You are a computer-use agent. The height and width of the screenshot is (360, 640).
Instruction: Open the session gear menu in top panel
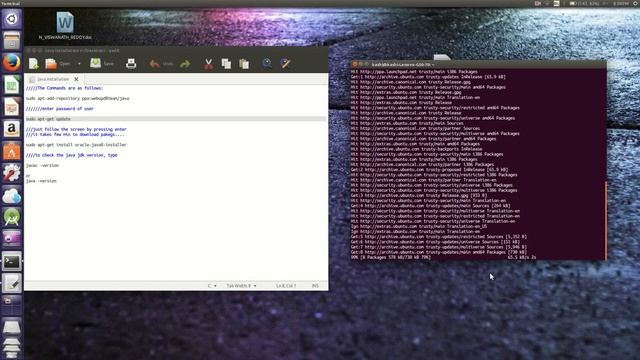(x=636, y=3)
